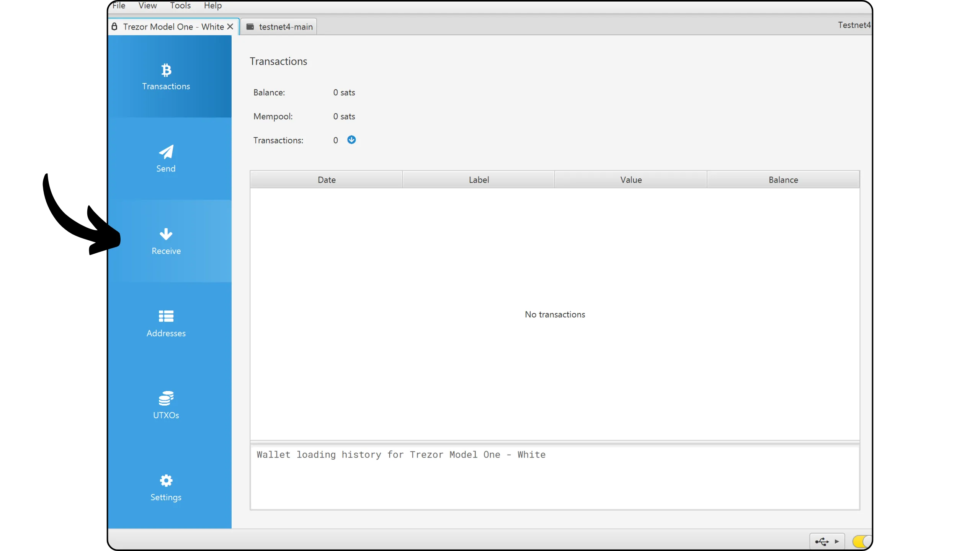Open the Send pane
The image size is (980, 551).
pyautogui.click(x=166, y=159)
